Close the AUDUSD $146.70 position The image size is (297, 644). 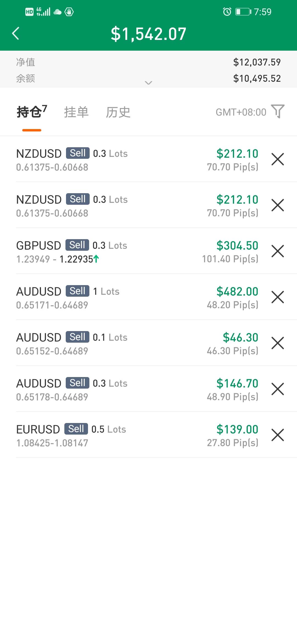click(x=277, y=389)
